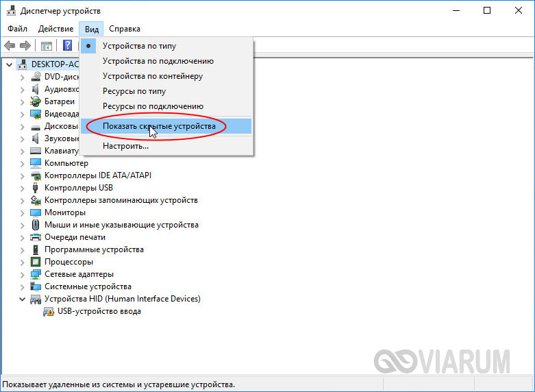This screenshot has height=392, width=535.
Task: Click the blue Help question mark icon
Action: point(68,45)
